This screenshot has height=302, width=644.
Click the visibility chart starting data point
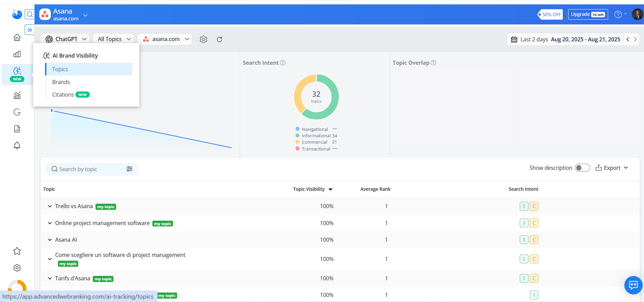pos(52,110)
